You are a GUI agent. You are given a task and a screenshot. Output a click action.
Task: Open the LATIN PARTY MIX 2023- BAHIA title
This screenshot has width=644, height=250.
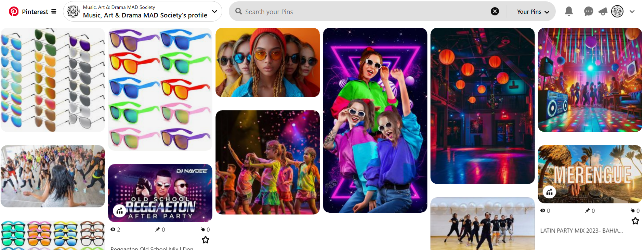pos(581,231)
